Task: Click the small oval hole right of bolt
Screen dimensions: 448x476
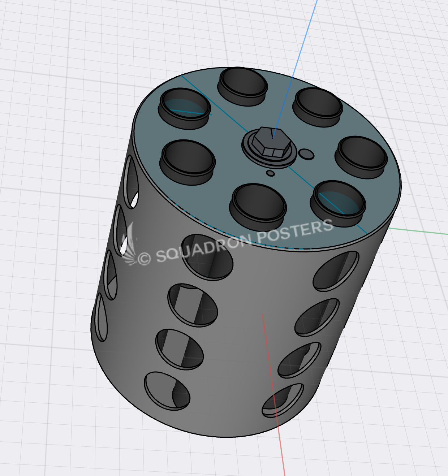Action: point(307,154)
